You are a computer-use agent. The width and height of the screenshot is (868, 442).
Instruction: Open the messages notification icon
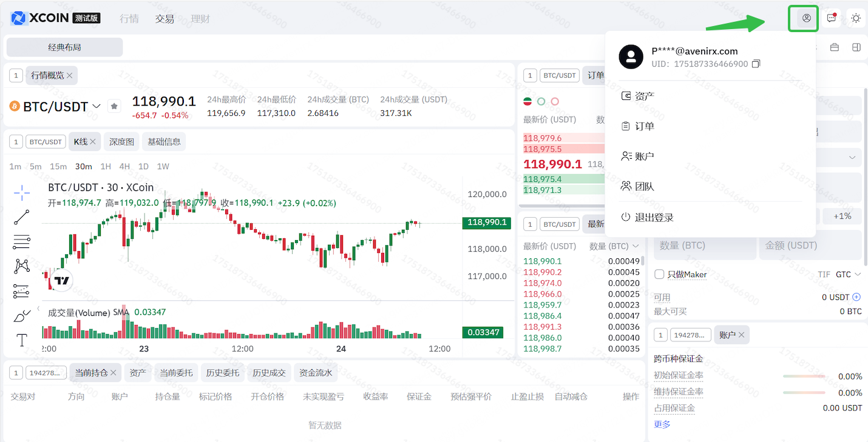point(831,18)
